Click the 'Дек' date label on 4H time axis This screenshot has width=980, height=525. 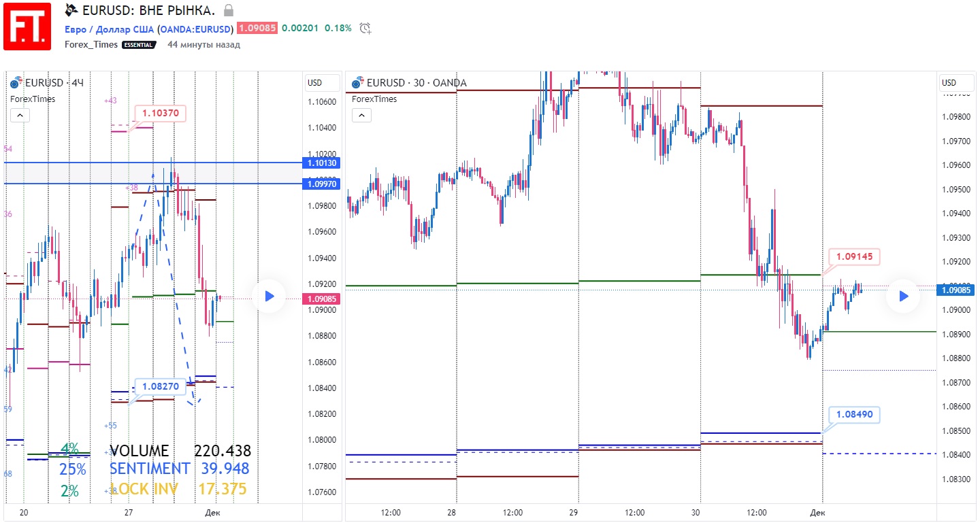pos(212,512)
